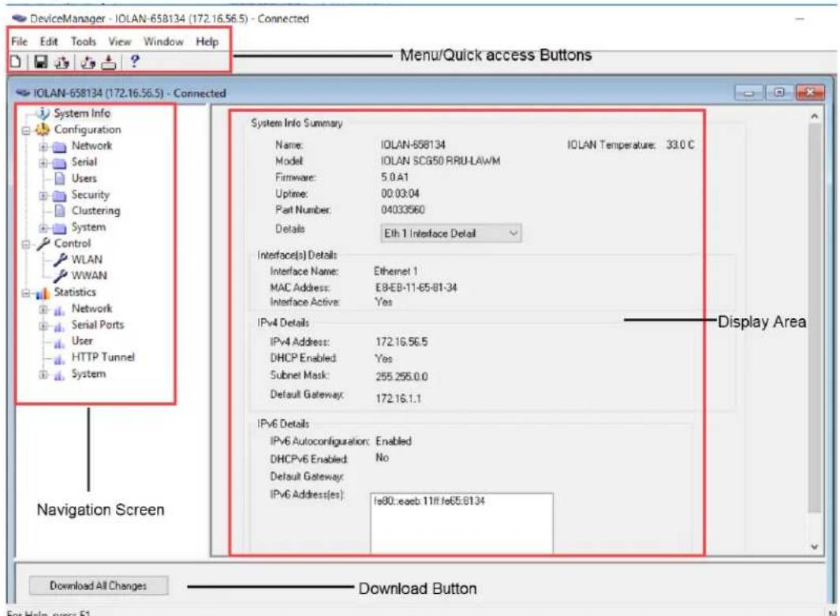This screenshot has width=840, height=616.
Task: Select User under Statistics
Action: [82, 341]
